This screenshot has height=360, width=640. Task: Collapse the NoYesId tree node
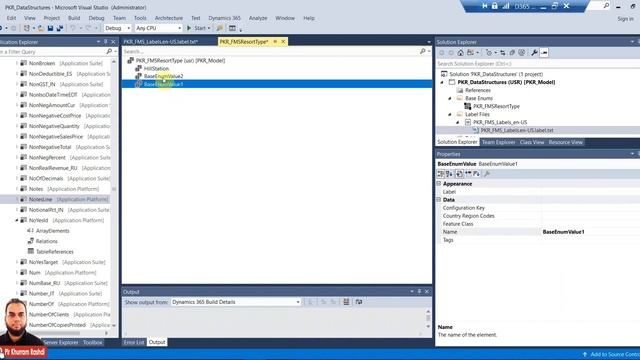(17, 220)
